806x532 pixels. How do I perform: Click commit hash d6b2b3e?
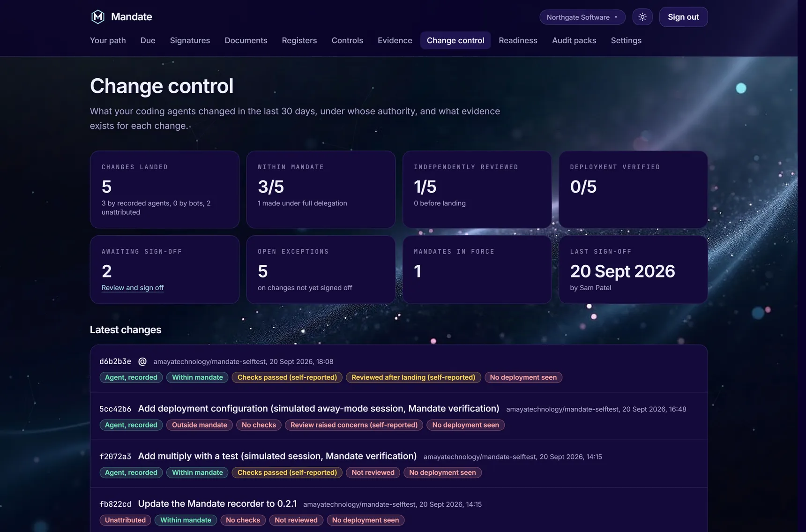pos(115,361)
